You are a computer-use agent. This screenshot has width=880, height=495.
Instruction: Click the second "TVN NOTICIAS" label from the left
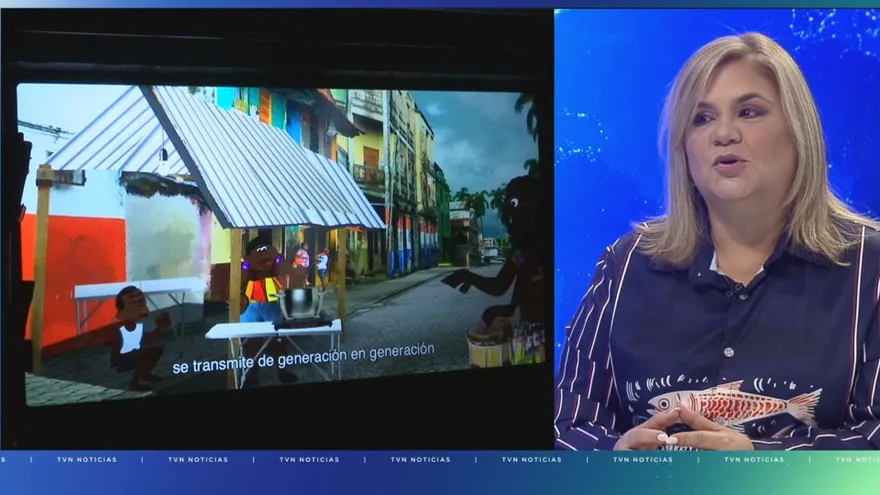(x=198, y=460)
